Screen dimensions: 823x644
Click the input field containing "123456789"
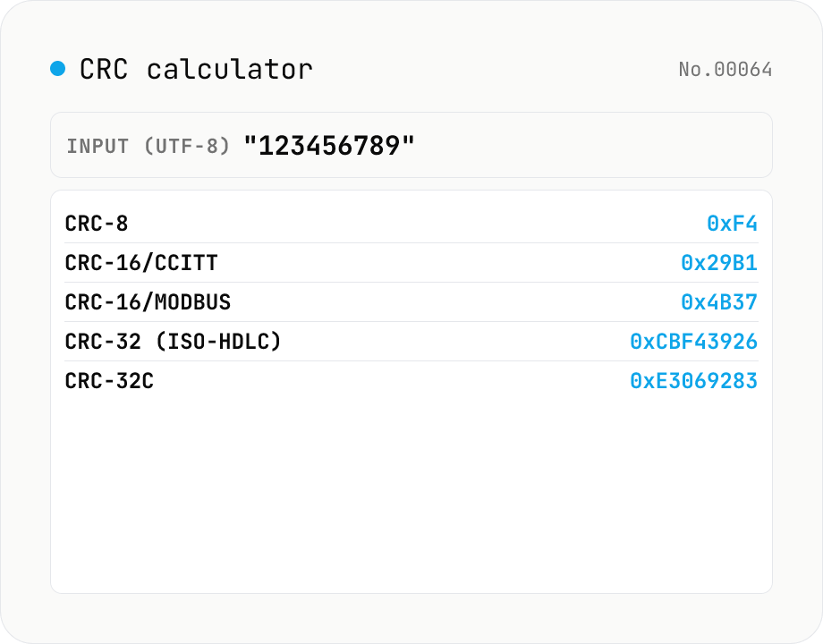tap(411, 145)
